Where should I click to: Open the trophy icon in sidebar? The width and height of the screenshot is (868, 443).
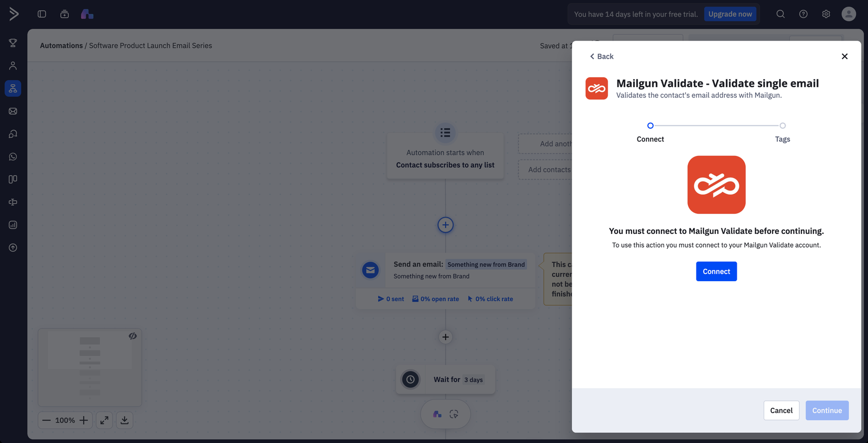(13, 43)
